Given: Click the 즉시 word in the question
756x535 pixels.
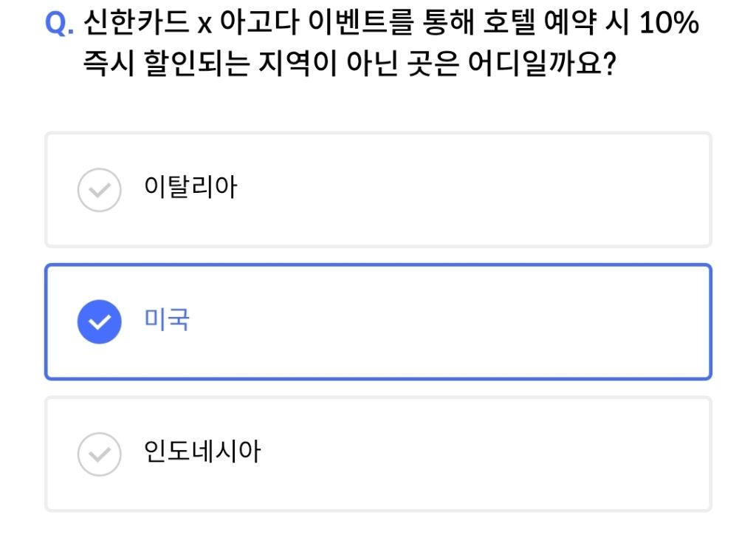Looking at the screenshot, I should (x=109, y=66).
